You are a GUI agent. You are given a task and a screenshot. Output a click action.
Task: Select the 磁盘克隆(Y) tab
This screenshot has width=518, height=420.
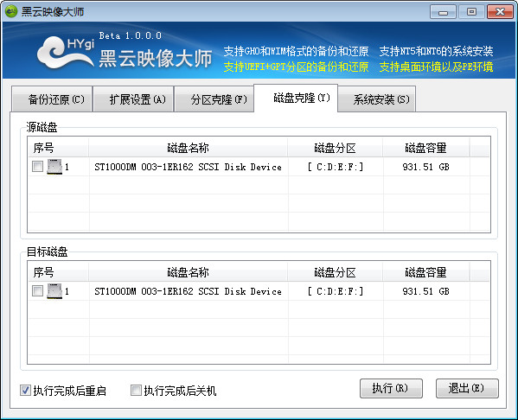tap(296, 98)
